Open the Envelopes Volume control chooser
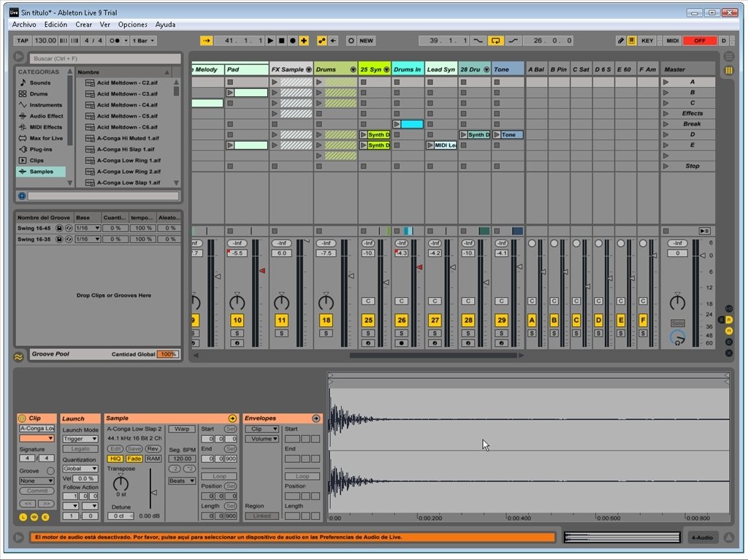The height and width of the screenshot is (560, 748). [262, 439]
